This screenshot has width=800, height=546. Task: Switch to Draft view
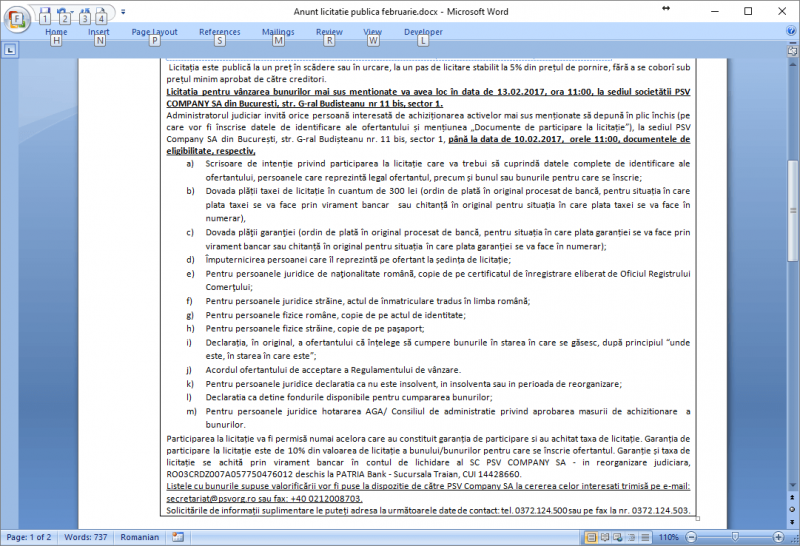point(645,537)
